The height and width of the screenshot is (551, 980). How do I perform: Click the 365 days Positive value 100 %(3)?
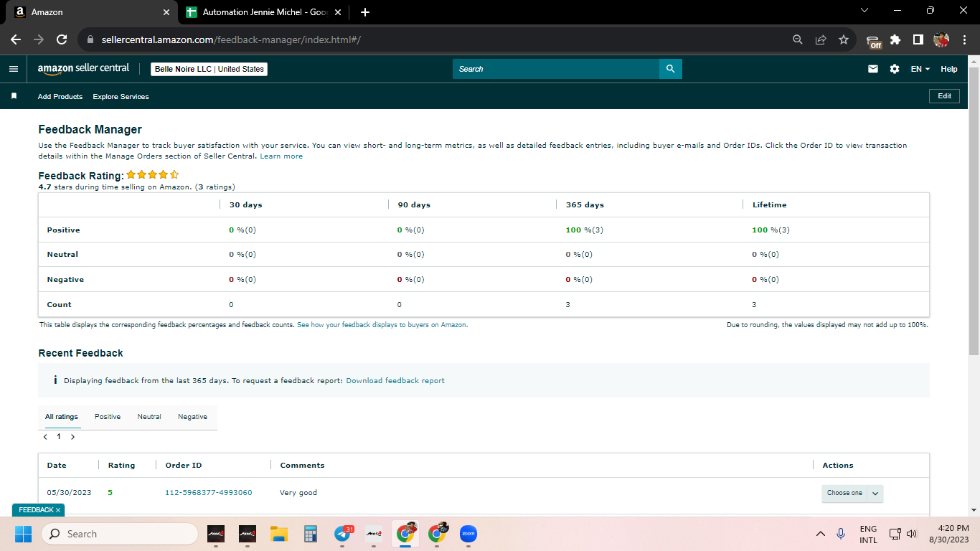(x=585, y=230)
